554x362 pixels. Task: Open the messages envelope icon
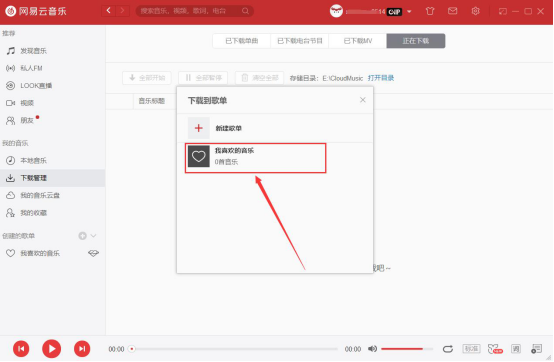click(452, 11)
